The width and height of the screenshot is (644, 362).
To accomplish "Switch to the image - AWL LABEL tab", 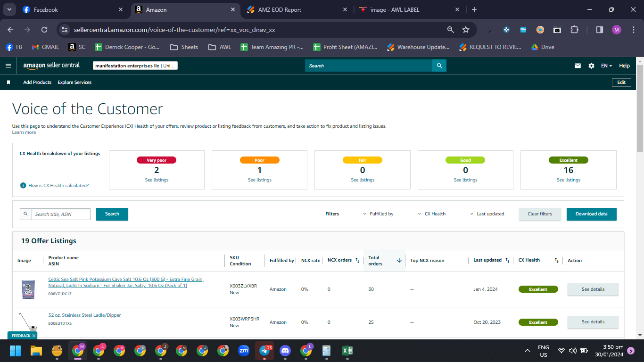I will (x=409, y=9).
